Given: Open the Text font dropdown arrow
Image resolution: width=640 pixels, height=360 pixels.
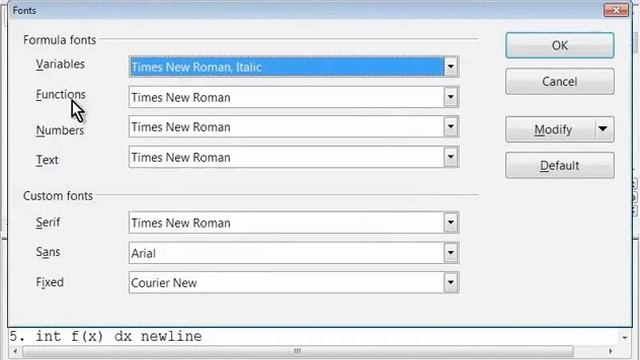Looking at the screenshot, I should coord(451,157).
